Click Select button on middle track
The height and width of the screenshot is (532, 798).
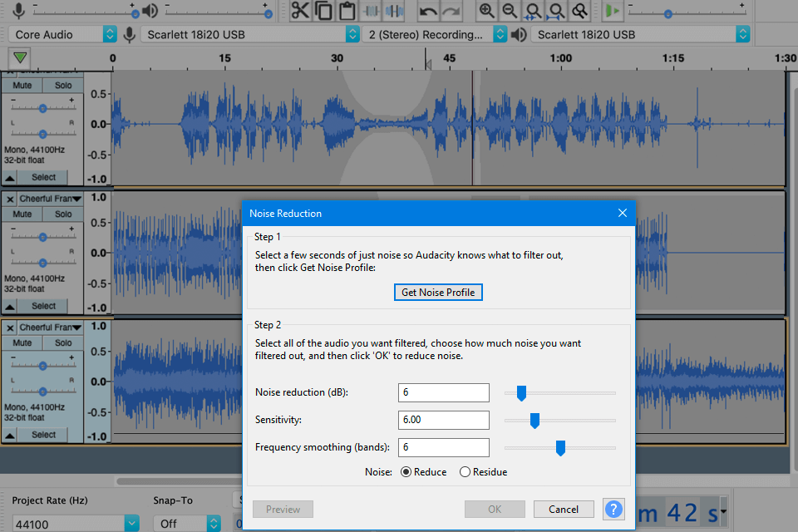[x=43, y=306]
